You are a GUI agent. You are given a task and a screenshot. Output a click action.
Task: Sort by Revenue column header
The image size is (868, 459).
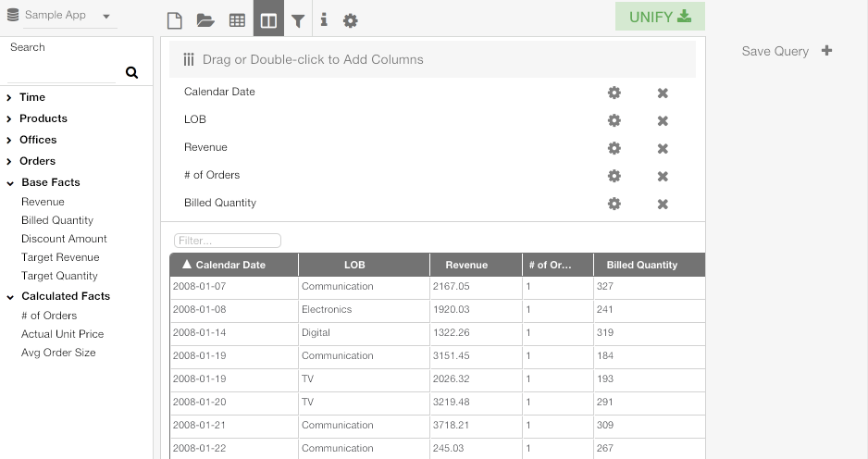click(x=476, y=265)
